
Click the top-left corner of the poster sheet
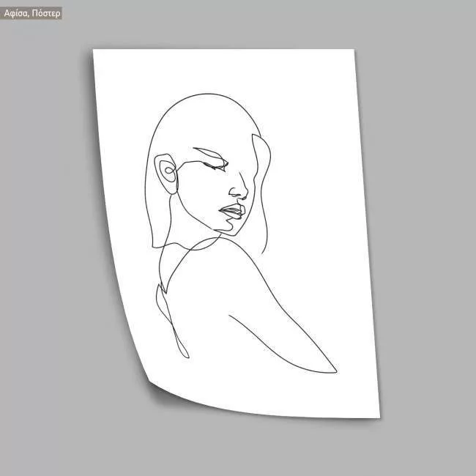(96, 52)
